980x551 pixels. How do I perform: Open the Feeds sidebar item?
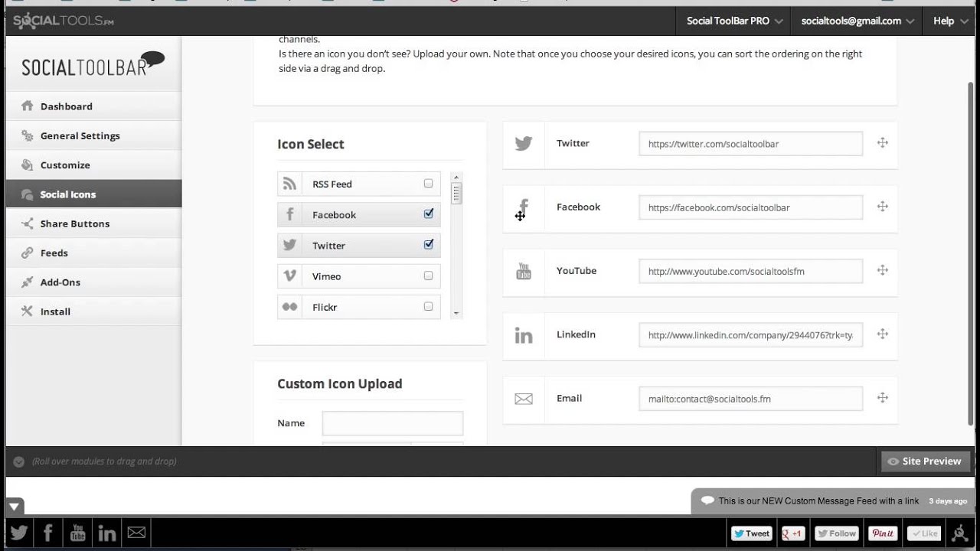(93, 253)
